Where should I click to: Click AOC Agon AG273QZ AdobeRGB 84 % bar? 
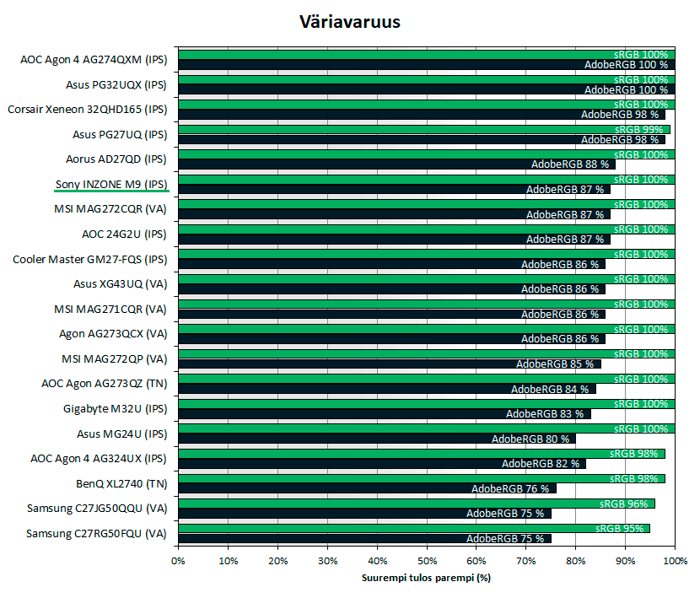[x=387, y=389]
